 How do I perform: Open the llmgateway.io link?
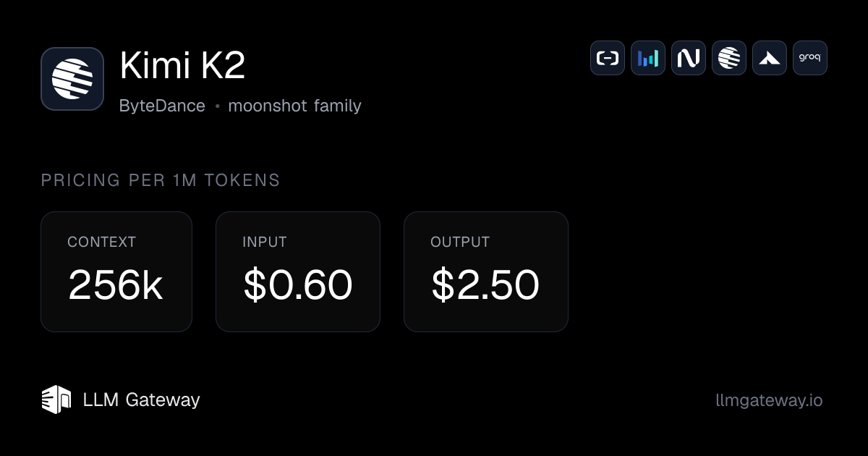[768, 400]
